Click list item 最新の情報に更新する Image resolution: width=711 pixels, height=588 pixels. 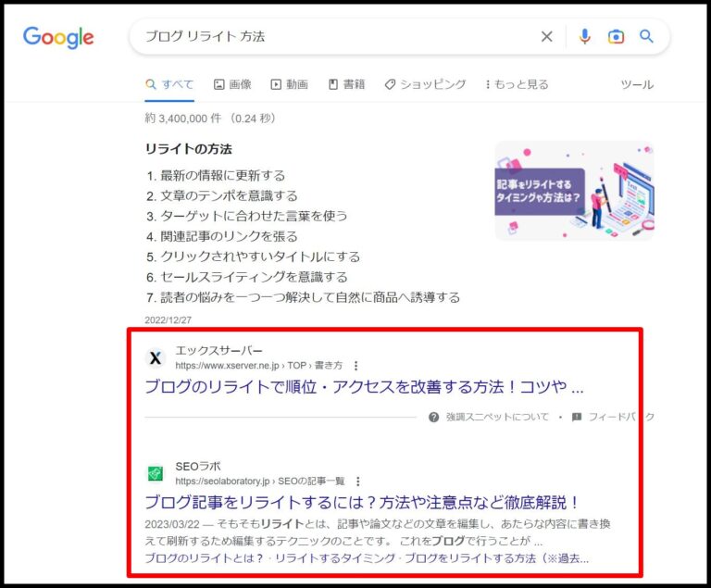(x=222, y=176)
